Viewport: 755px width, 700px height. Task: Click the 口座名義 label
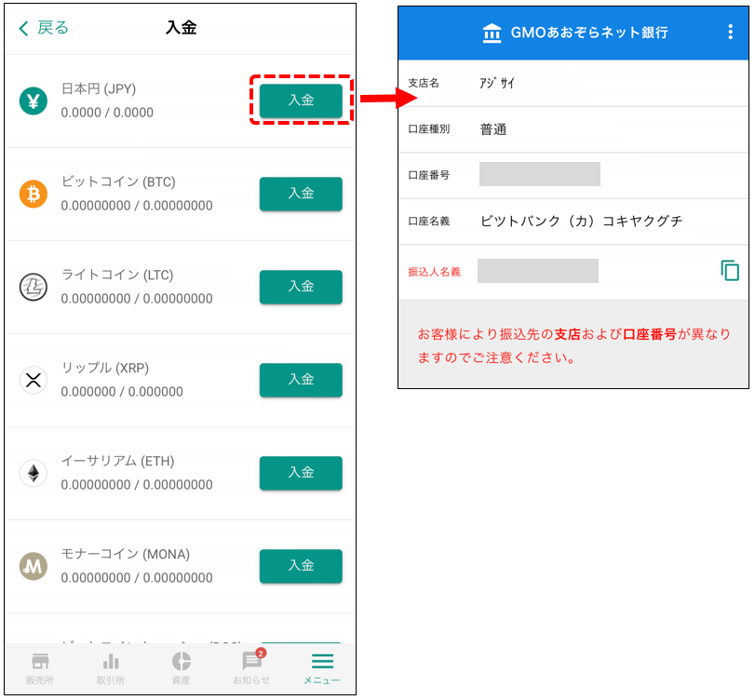tap(428, 221)
